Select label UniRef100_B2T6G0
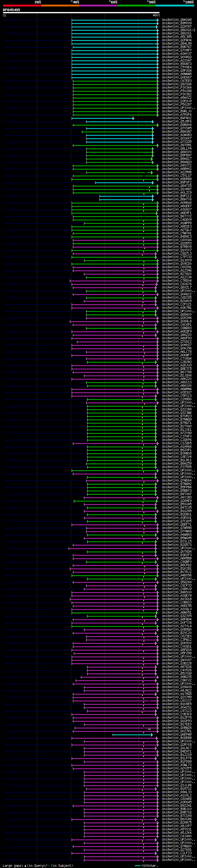197x868 pixels. 177,274
